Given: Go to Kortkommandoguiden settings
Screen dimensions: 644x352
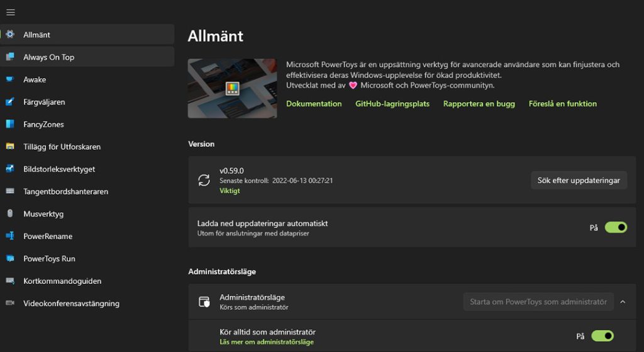Looking at the screenshot, I should (62, 281).
